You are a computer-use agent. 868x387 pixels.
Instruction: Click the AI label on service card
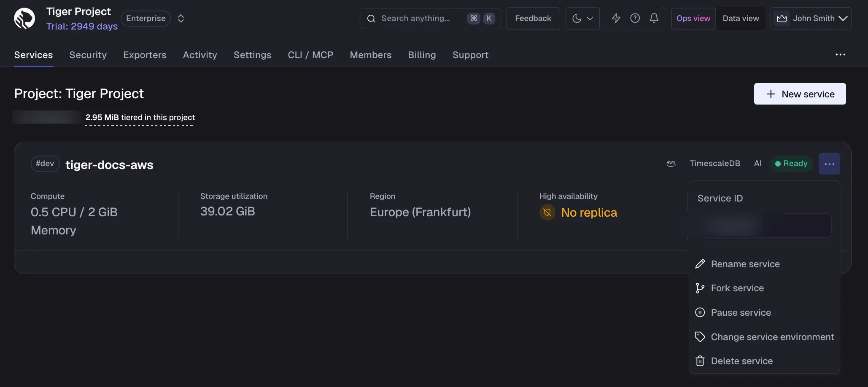(x=757, y=164)
